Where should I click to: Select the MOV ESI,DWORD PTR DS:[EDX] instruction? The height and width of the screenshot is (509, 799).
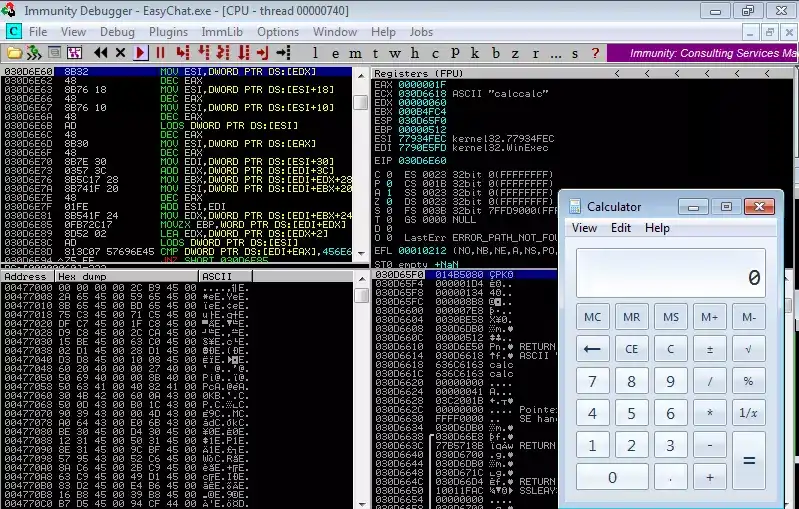pos(238,72)
